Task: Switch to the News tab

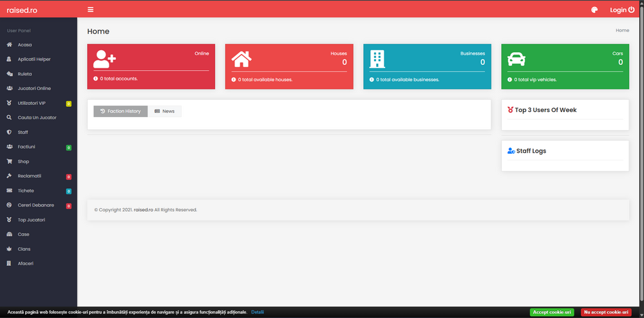Action: (164, 111)
